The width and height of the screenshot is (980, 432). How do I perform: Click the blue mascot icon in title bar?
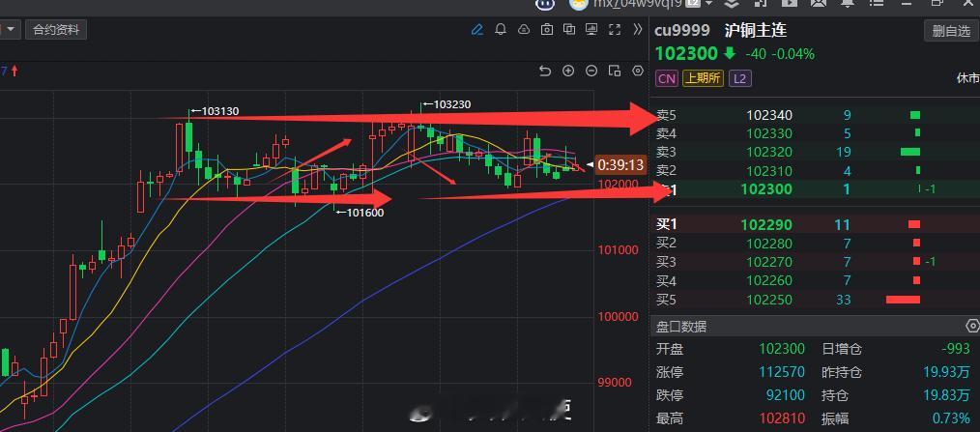(545, 4)
